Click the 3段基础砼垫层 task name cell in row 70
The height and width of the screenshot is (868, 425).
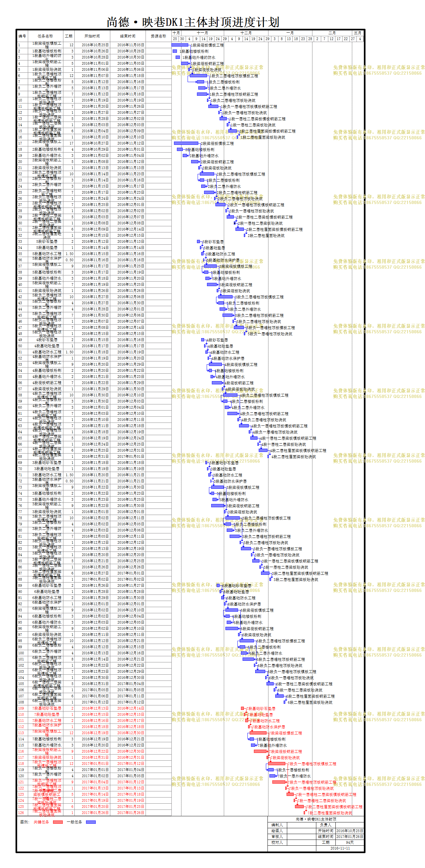tap(45, 469)
